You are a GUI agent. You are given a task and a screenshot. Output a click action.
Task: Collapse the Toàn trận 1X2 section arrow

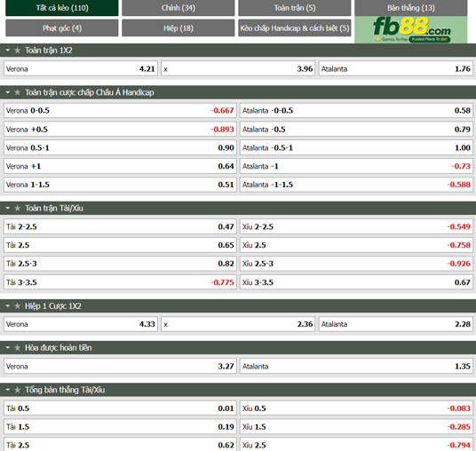pyautogui.click(x=8, y=50)
